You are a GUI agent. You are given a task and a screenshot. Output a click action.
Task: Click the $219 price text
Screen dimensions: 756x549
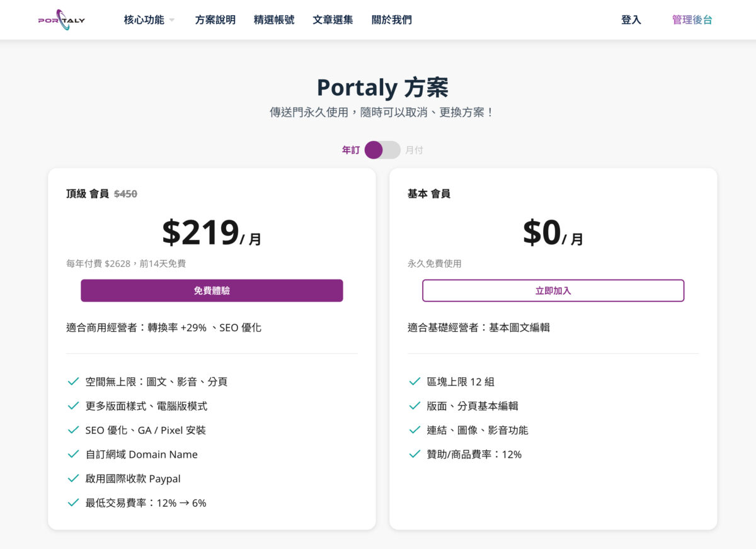click(x=200, y=232)
